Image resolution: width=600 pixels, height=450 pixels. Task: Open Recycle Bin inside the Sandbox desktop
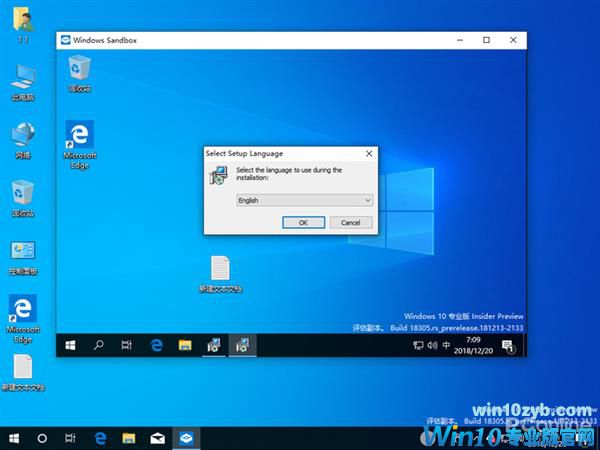point(80,73)
